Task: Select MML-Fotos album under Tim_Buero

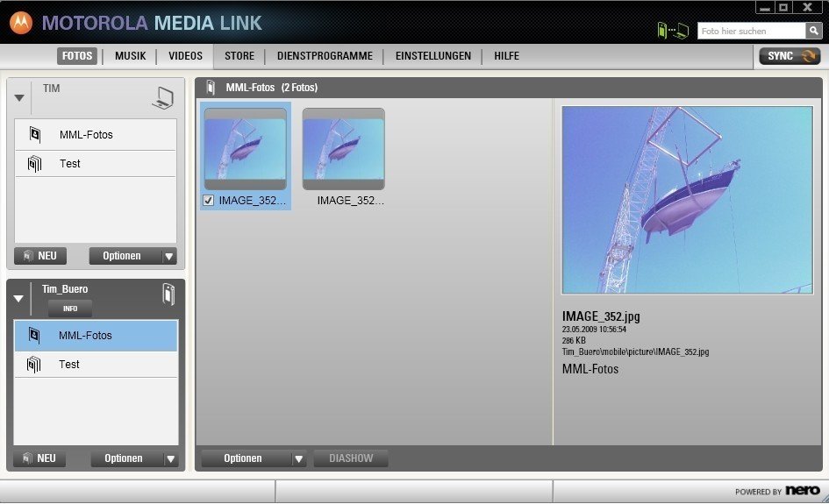Action: coord(96,336)
